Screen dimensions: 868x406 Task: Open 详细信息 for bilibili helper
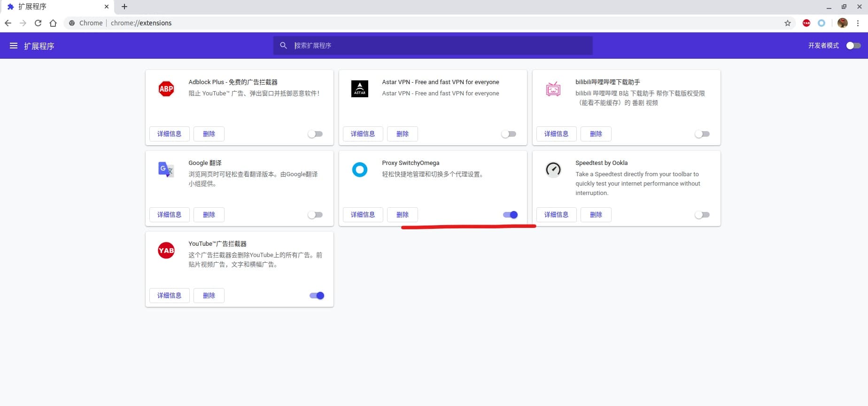click(x=557, y=134)
